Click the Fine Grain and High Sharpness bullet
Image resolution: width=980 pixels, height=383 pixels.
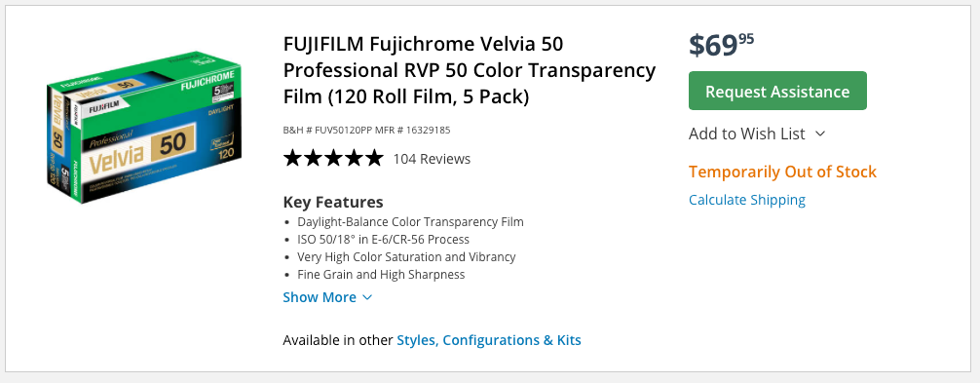tap(381, 274)
